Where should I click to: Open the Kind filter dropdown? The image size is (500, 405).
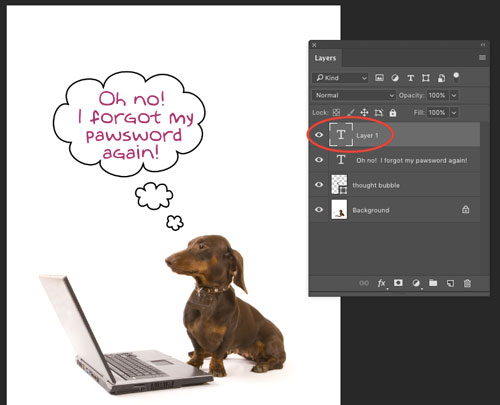point(340,78)
